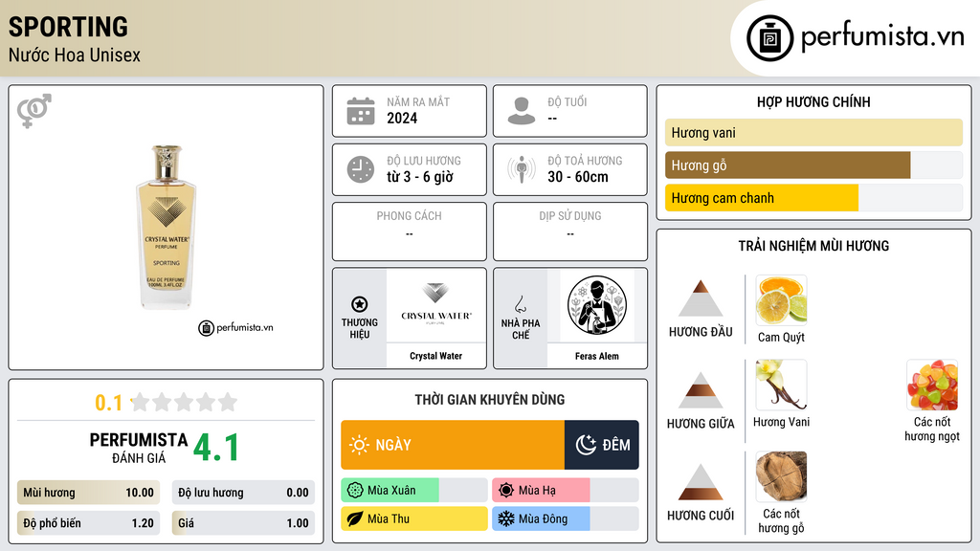Click the Dịp sử dụng card
Viewport: 980px width, 551px height.
(570, 231)
